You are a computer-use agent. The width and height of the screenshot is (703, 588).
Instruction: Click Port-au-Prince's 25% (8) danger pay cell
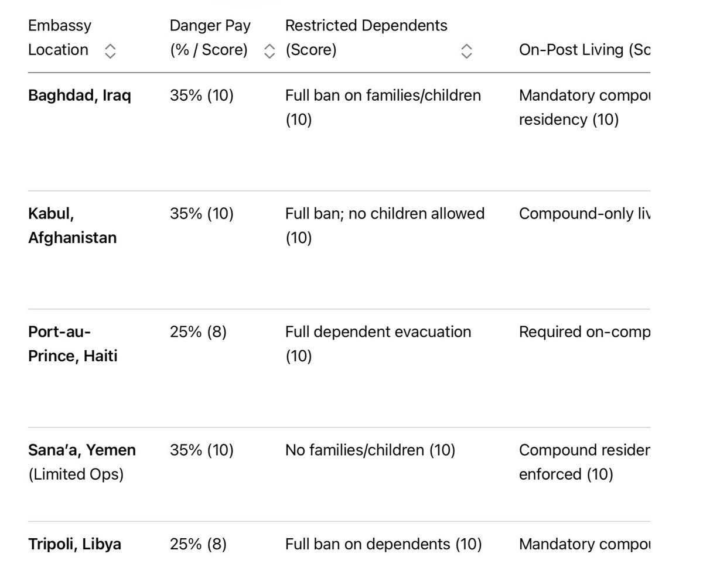point(198,332)
